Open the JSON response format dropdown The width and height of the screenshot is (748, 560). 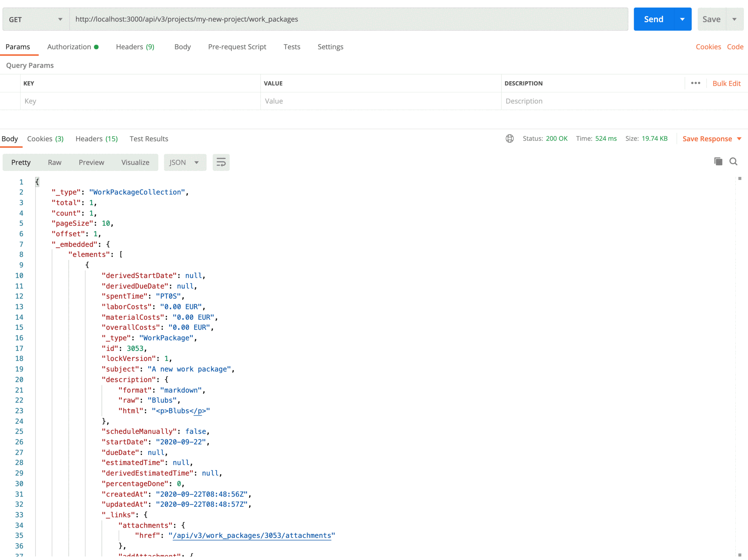[185, 162]
